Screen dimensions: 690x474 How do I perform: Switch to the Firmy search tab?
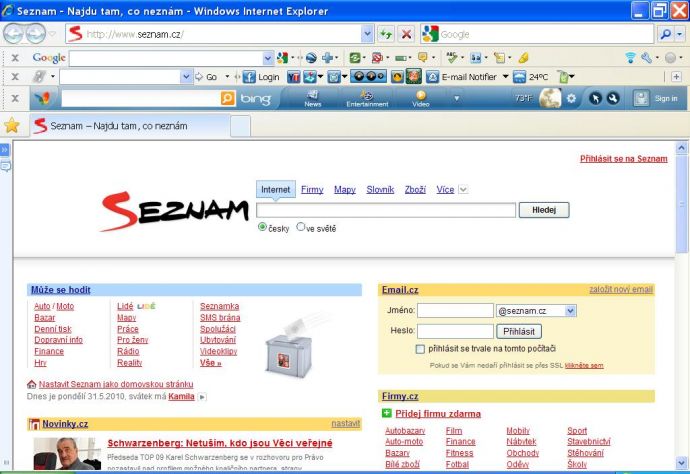pyautogui.click(x=312, y=190)
